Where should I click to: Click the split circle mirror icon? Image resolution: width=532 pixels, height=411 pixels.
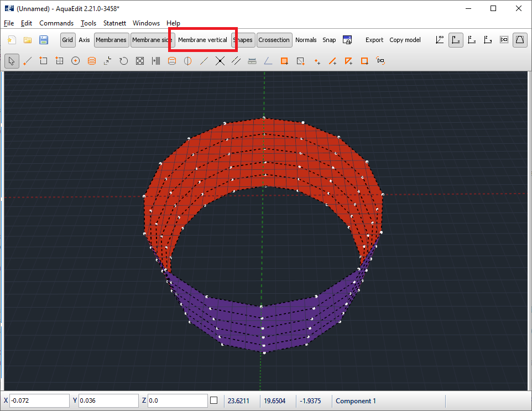click(187, 61)
